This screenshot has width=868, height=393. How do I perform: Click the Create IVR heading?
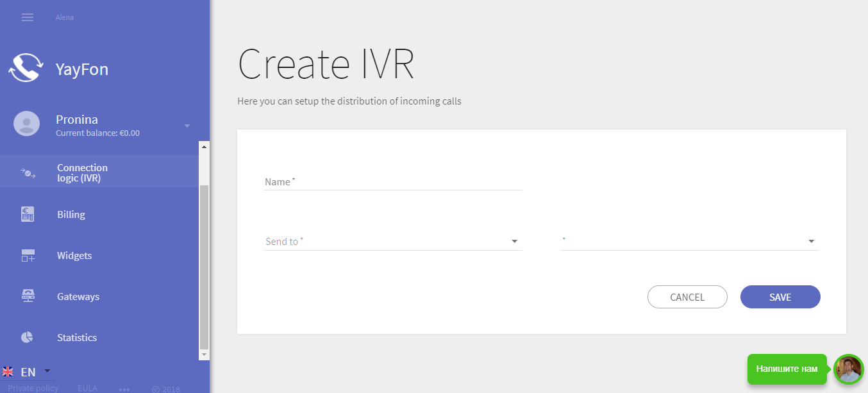tap(326, 64)
